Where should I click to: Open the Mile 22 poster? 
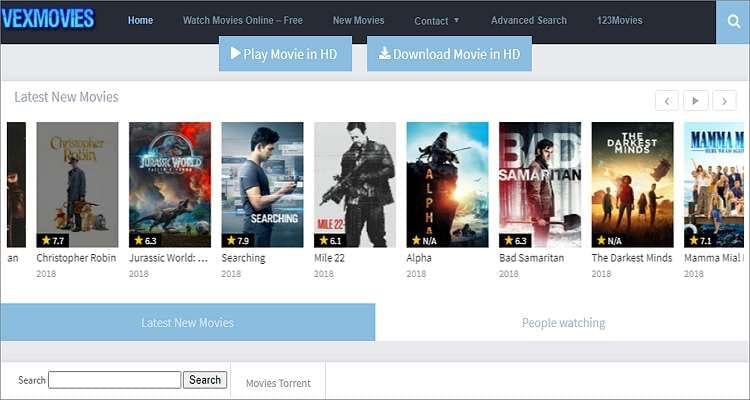pyautogui.click(x=355, y=185)
